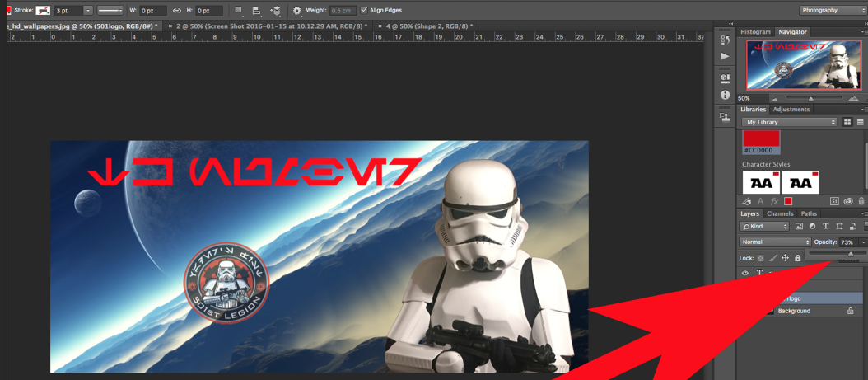Toggle the Align Edges checkbox

364,11
